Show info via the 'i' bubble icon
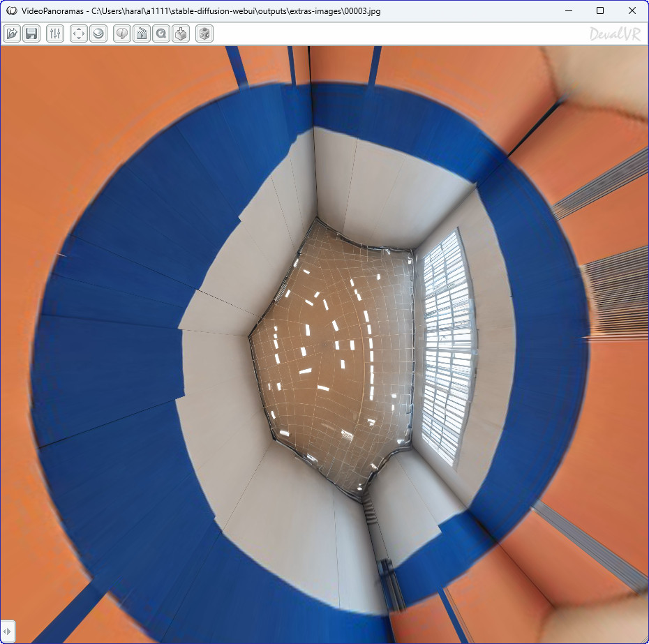 click(122, 33)
